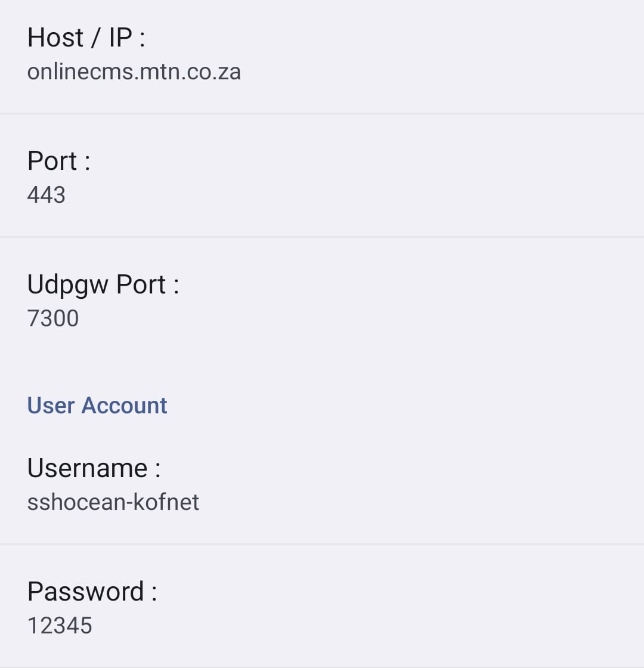Select the Udpgw port value 7300

point(53,318)
